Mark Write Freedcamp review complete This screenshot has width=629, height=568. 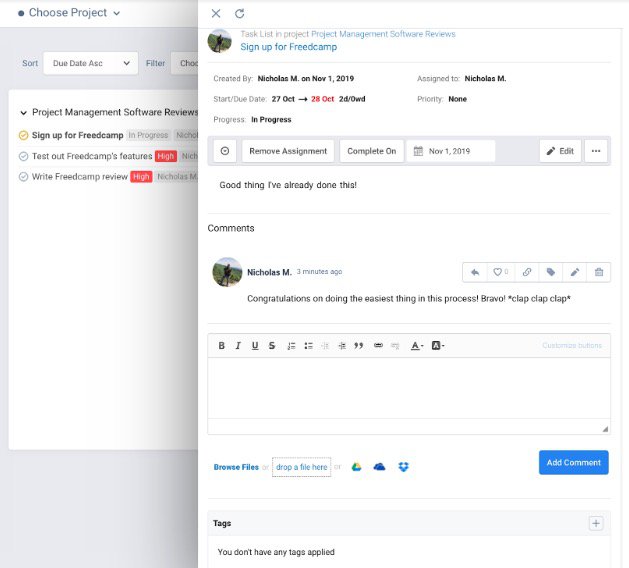coord(24,176)
